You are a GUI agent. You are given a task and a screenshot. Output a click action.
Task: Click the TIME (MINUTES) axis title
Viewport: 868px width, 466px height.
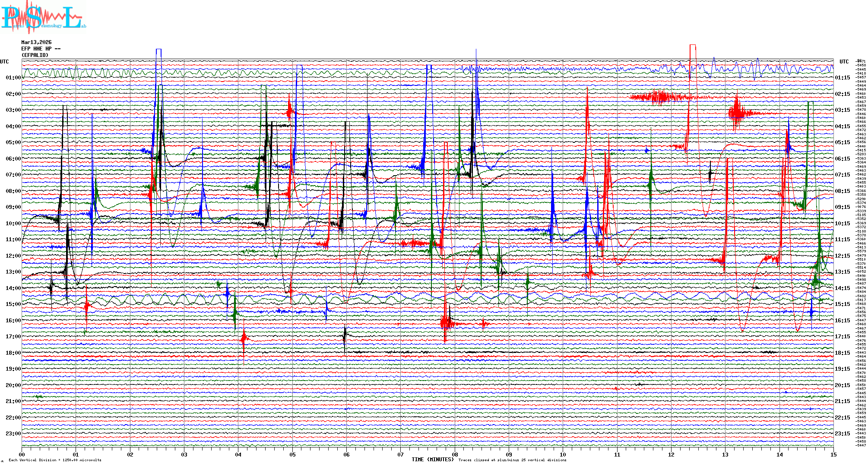tap(433, 460)
